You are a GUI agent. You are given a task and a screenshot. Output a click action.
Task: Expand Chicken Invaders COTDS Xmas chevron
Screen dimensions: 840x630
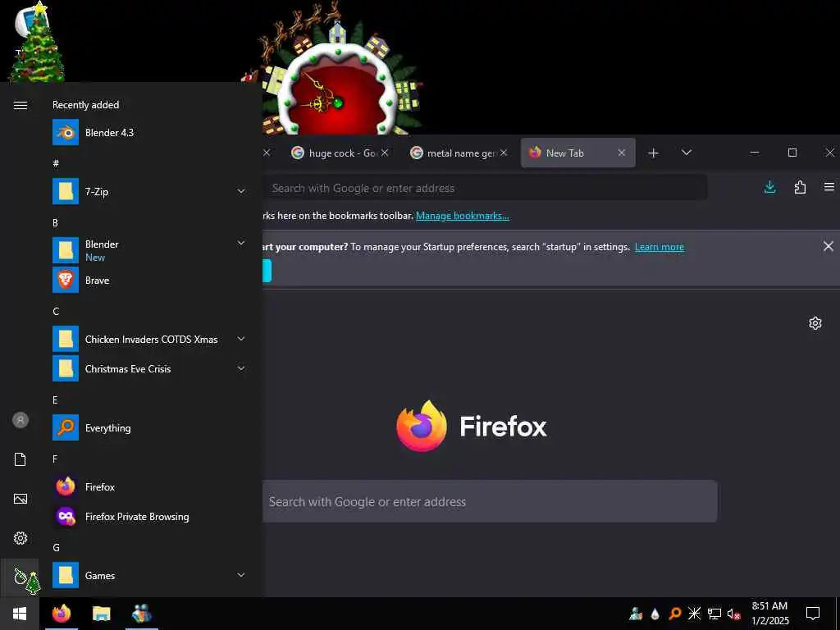point(241,339)
